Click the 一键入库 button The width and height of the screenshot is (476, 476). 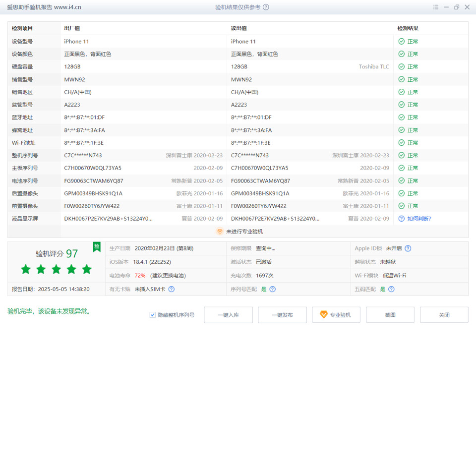tap(228, 315)
